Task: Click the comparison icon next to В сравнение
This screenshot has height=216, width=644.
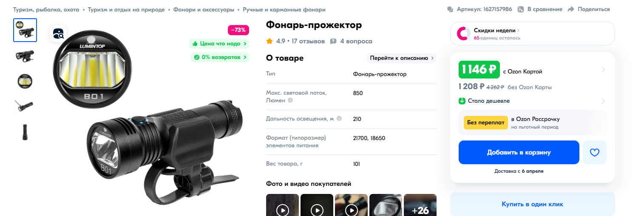Action: 521,9
